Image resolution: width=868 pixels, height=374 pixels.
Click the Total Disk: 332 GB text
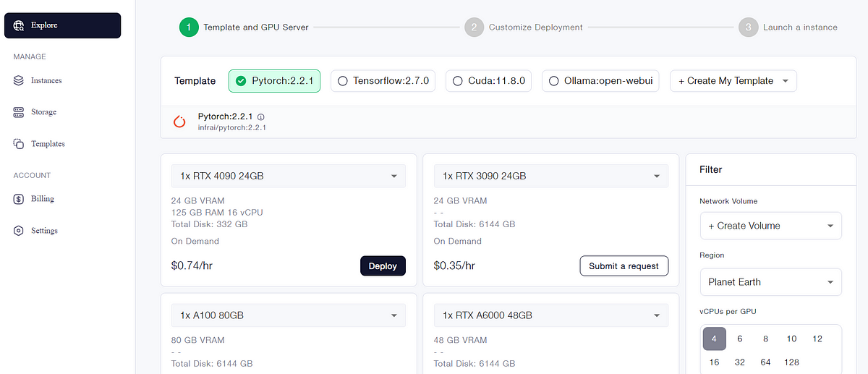pos(211,224)
